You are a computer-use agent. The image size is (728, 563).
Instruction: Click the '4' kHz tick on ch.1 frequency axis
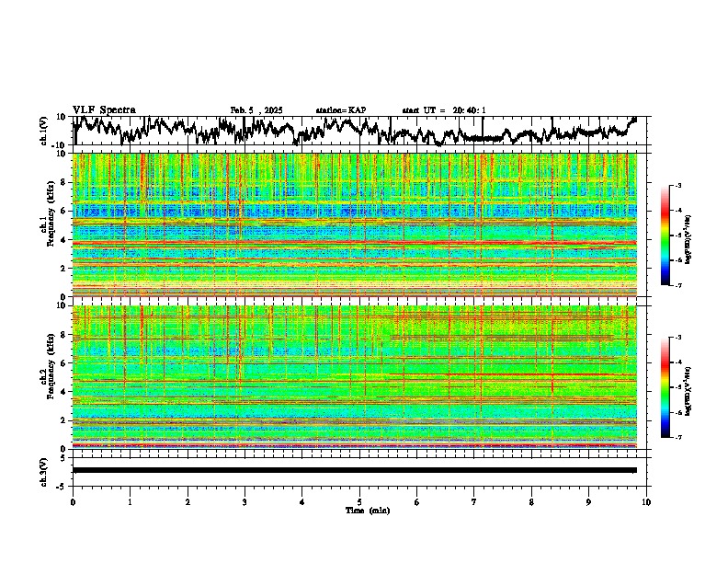click(x=64, y=240)
